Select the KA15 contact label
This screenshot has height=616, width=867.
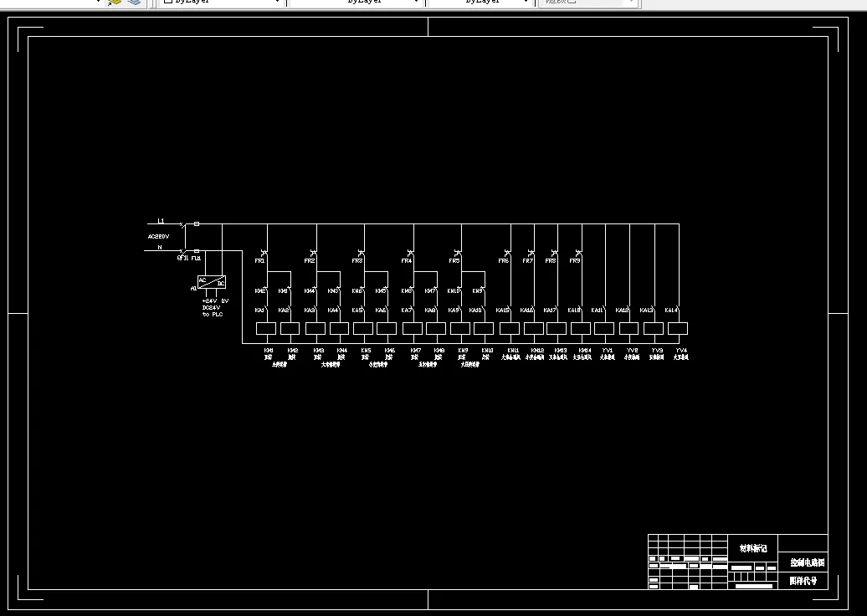point(503,311)
